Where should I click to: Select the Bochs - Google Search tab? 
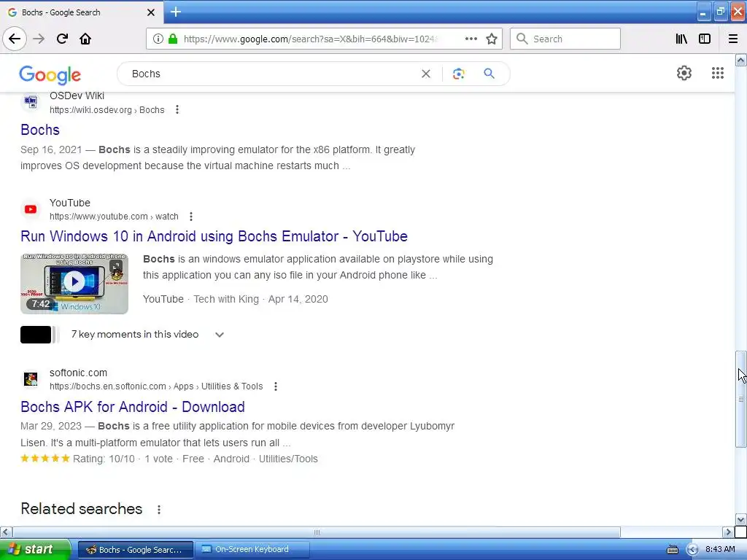(x=81, y=12)
